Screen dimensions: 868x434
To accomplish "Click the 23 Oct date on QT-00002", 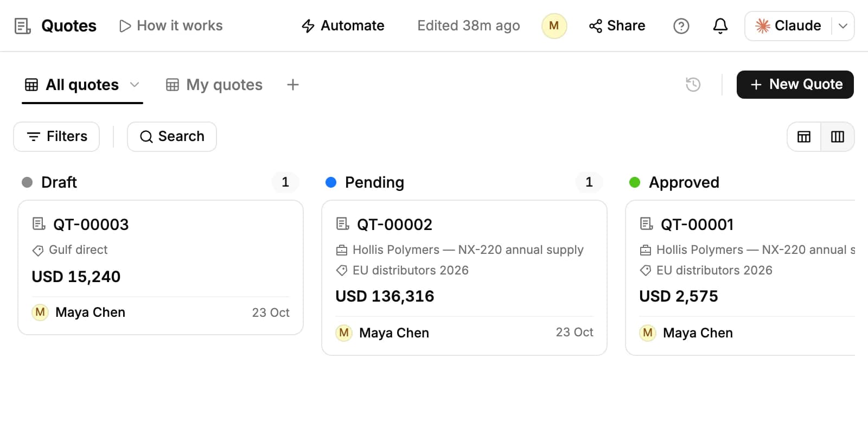I will 575,332.
